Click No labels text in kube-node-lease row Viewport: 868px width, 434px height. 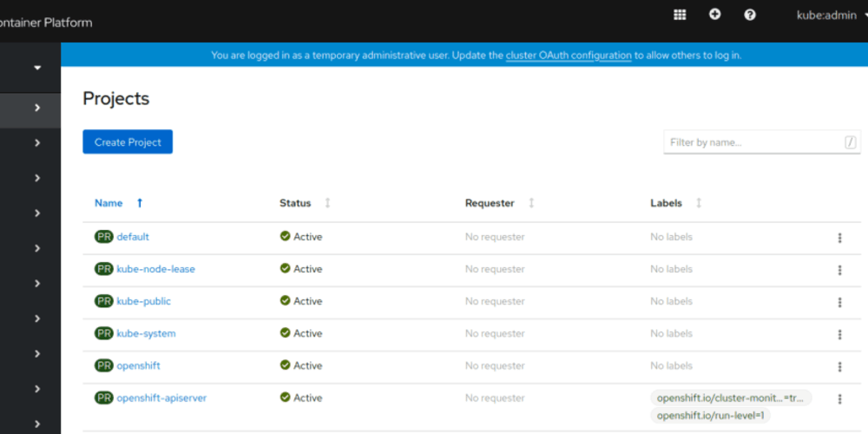point(672,269)
